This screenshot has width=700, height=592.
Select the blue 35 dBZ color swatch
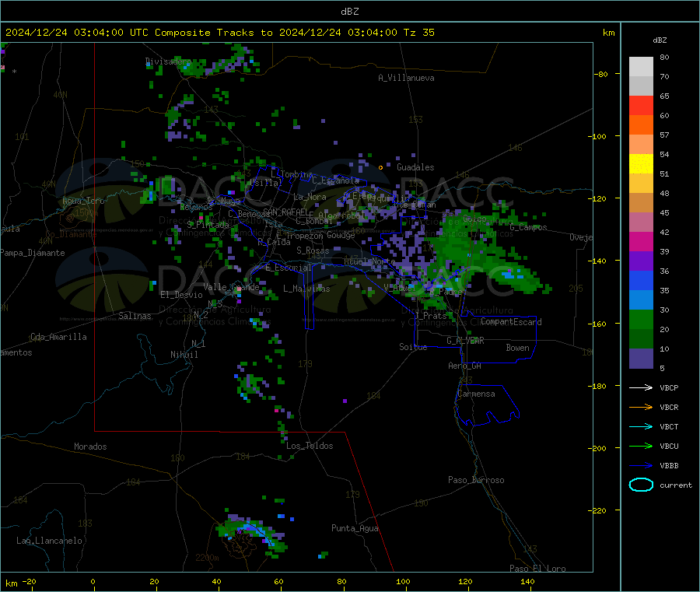tap(641, 280)
